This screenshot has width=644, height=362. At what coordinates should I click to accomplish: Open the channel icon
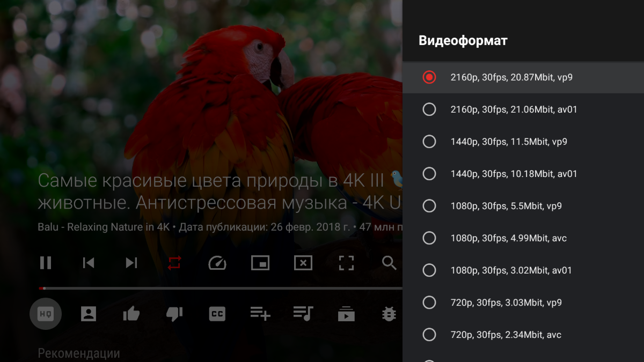(89, 314)
